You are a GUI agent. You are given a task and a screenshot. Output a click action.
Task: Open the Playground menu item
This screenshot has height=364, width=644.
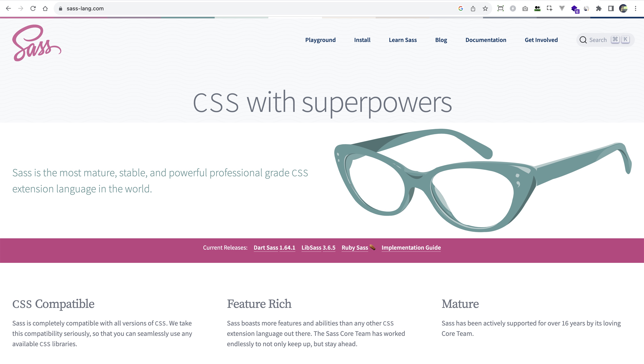click(x=321, y=40)
